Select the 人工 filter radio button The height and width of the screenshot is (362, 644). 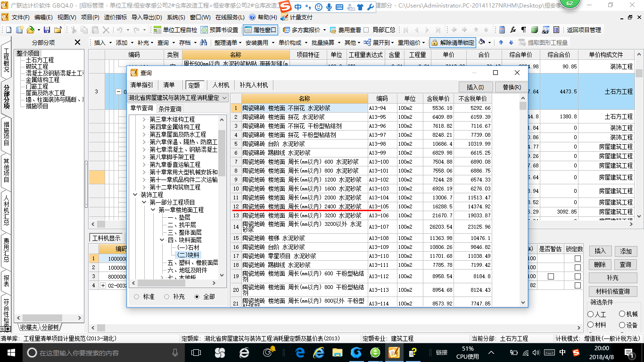tap(591, 314)
